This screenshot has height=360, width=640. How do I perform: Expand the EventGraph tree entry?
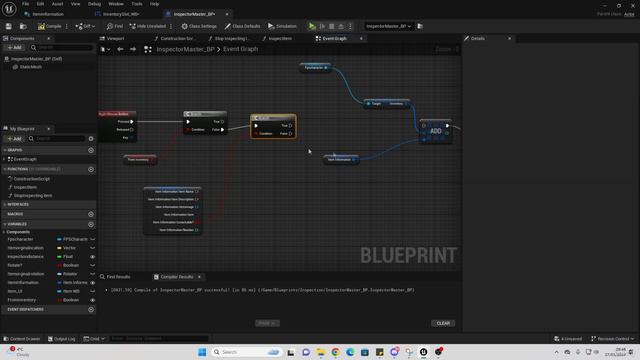point(4,159)
